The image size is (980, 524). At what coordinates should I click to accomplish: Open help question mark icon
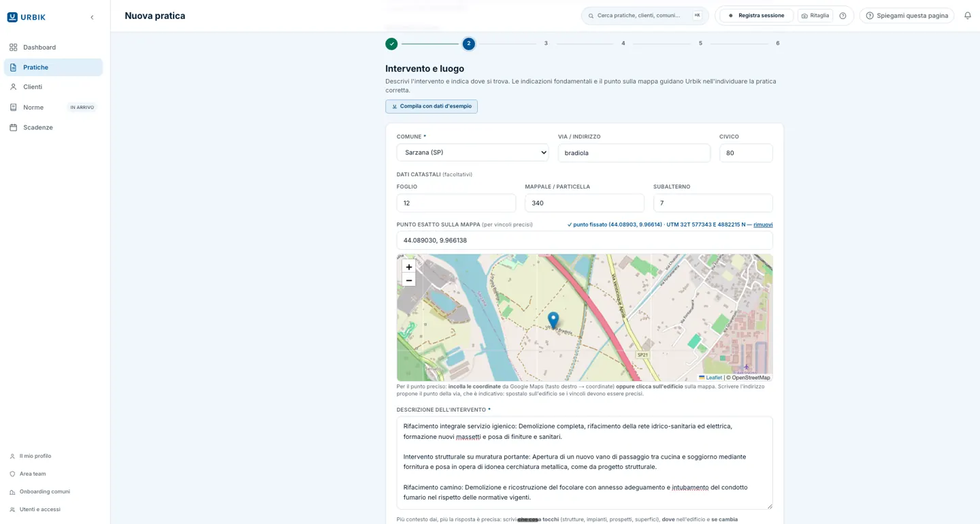tap(843, 16)
